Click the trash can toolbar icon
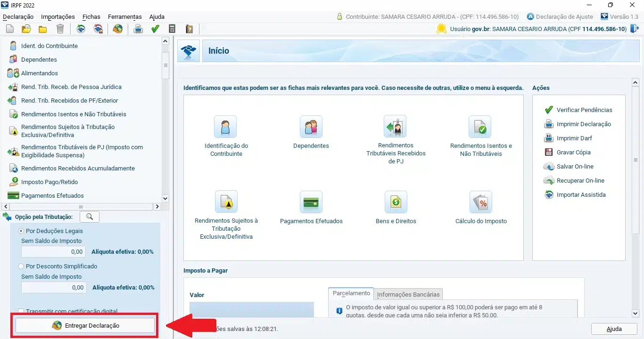 [x=60, y=29]
